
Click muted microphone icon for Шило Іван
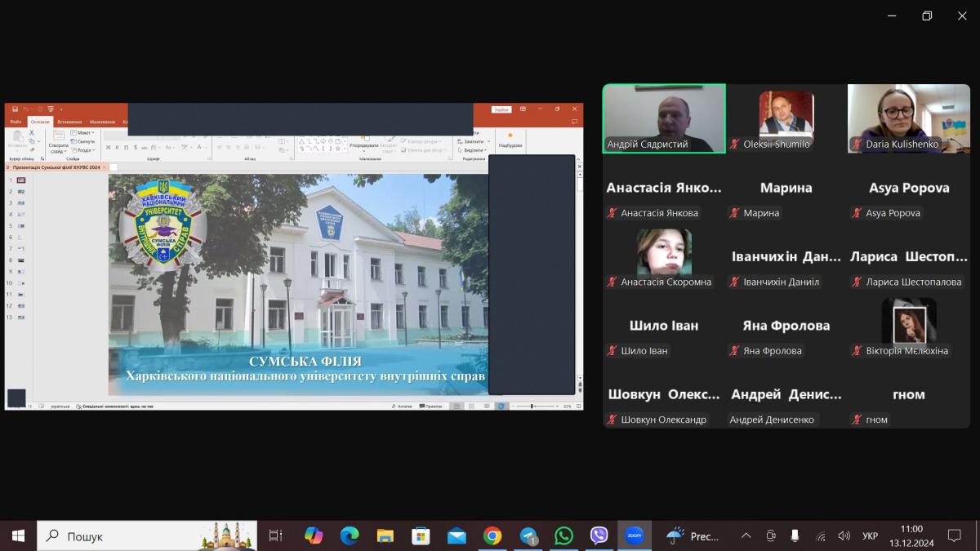coord(612,351)
